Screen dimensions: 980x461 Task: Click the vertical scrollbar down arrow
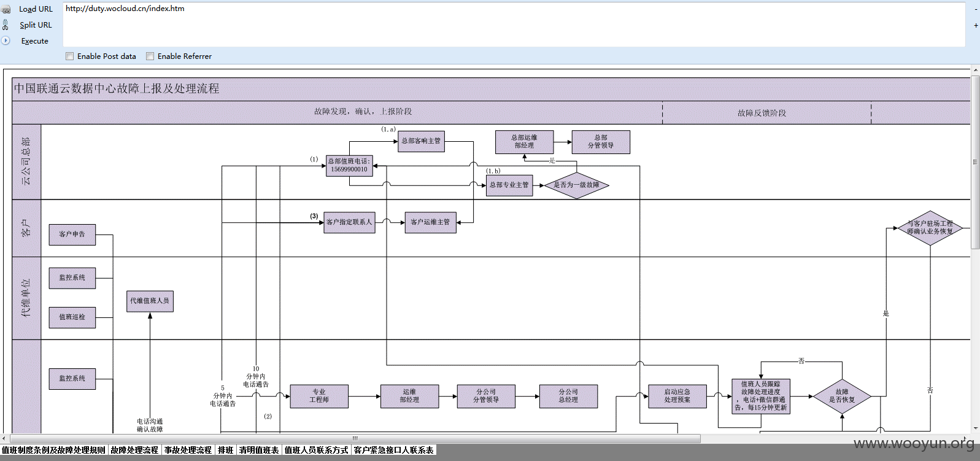[975, 428]
